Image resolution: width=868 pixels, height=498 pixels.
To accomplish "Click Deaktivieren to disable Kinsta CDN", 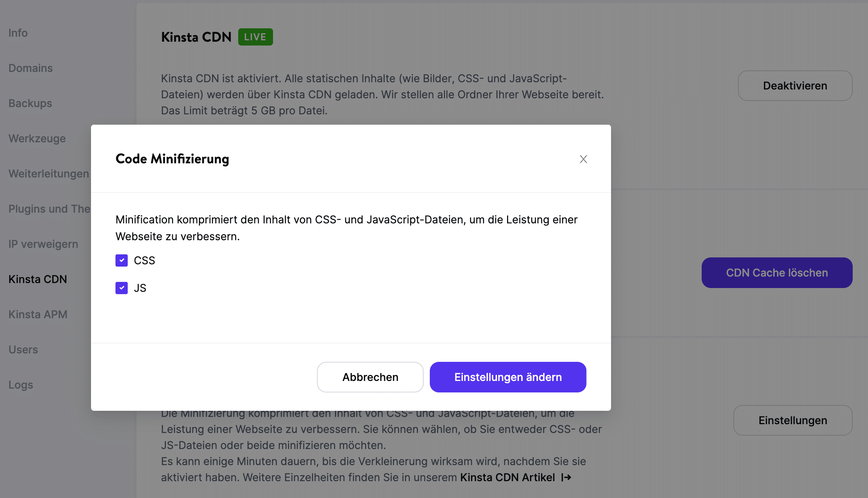I will click(x=795, y=86).
